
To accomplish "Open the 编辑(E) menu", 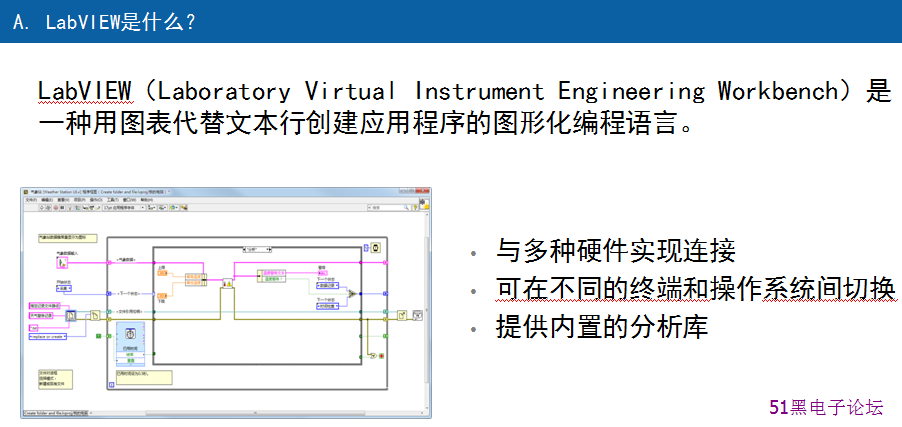I will click(x=47, y=200).
